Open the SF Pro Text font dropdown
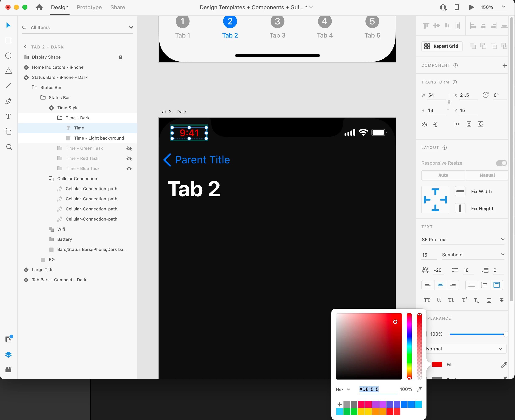Screen dimensions: 515x420 click(x=463, y=240)
